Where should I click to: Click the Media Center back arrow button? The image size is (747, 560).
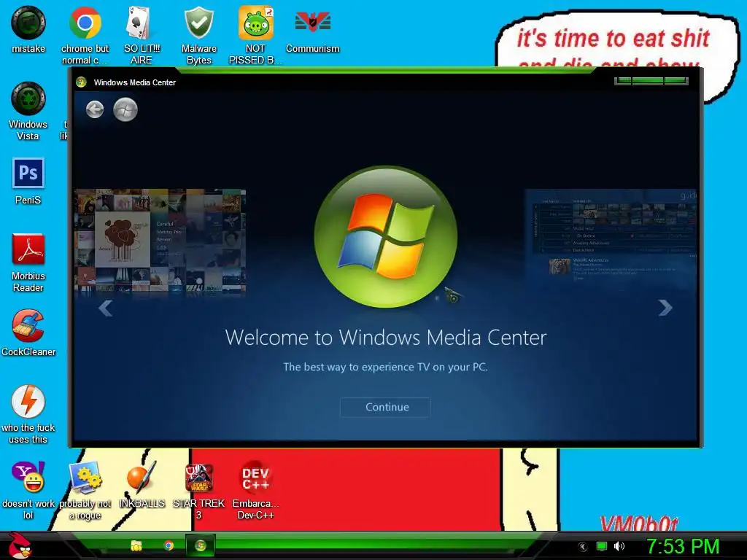pyautogui.click(x=95, y=109)
